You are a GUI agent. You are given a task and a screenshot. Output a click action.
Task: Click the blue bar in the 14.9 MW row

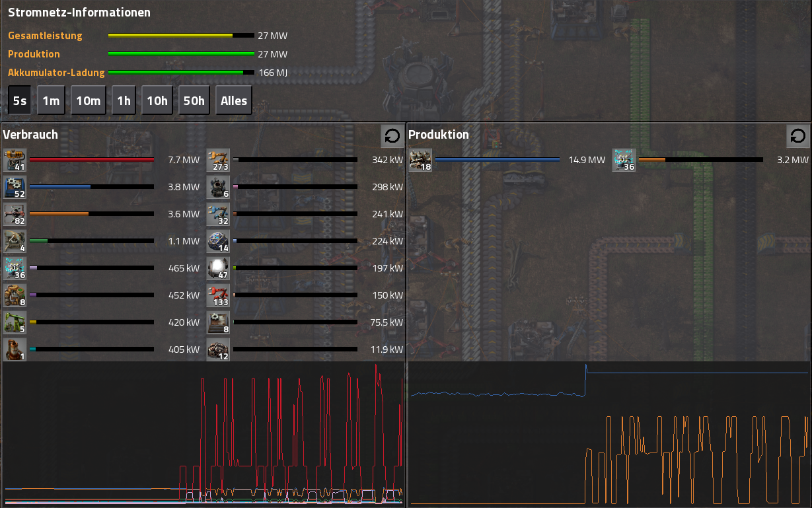(497, 160)
